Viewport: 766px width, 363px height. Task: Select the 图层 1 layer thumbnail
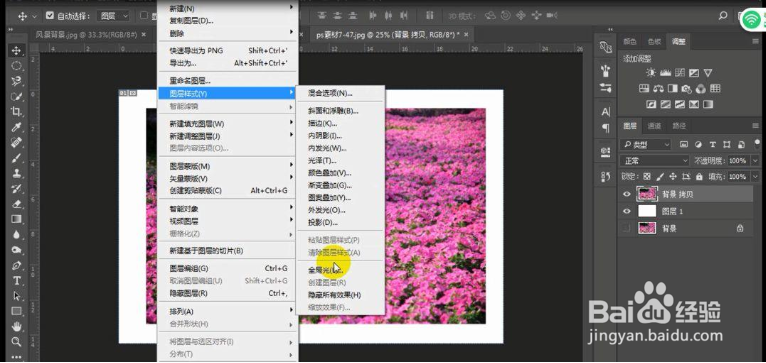tap(647, 211)
